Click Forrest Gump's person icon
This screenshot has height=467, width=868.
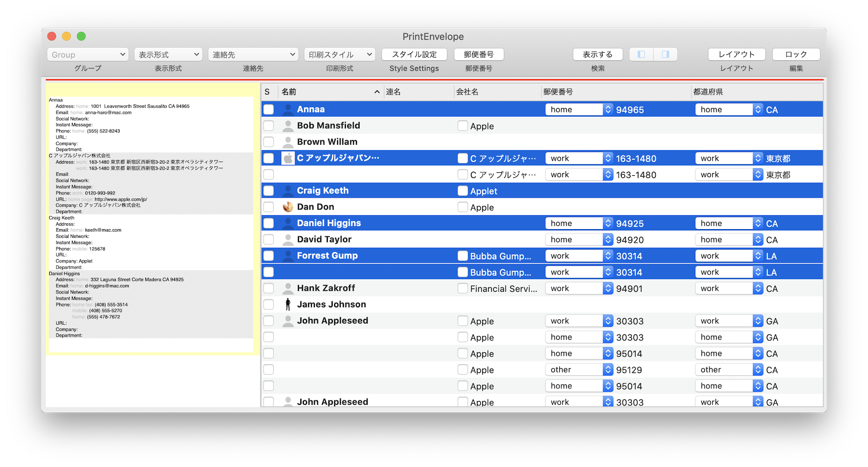(288, 256)
